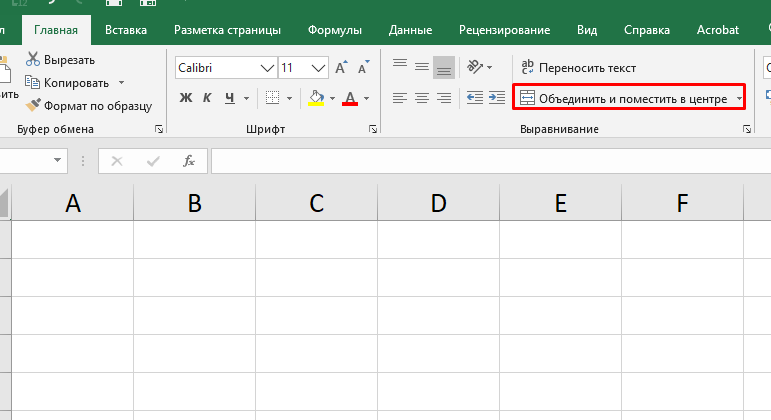Toggle bottom vertical alignment
This screenshot has height=420, width=771.
(x=444, y=67)
